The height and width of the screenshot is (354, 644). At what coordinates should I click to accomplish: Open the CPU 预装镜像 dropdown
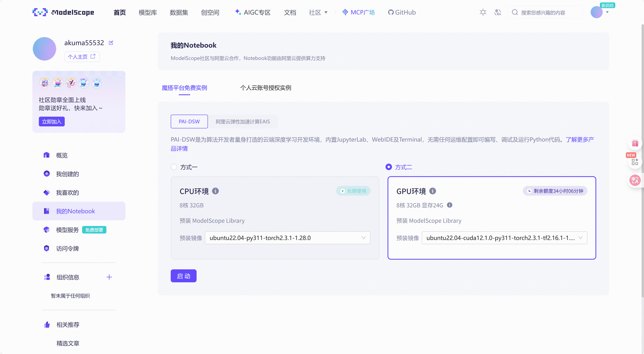pyautogui.click(x=287, y=238)
